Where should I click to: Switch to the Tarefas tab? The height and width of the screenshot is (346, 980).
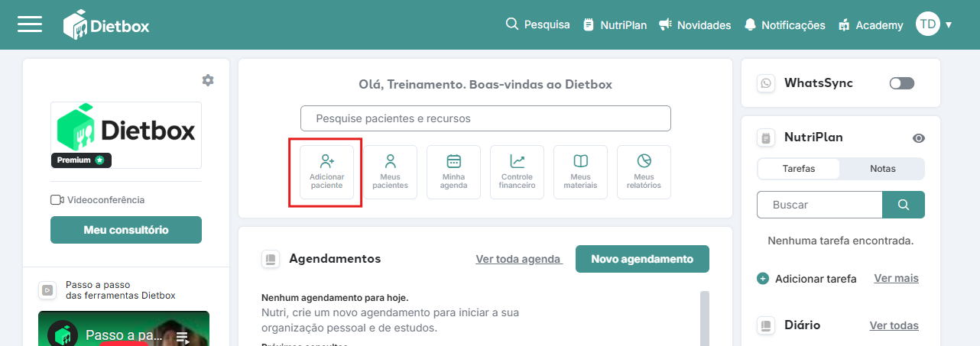[799, 168]
